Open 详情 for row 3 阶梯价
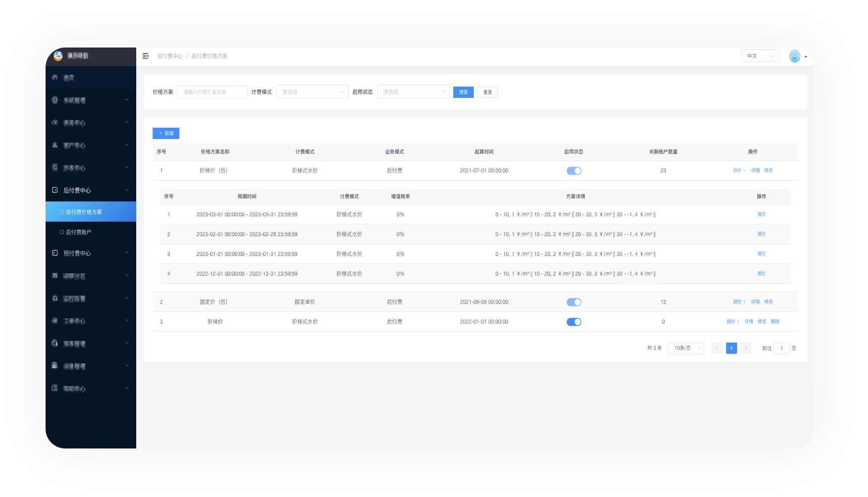This screenshot has height=497, width=868. [x=749, y=321]
